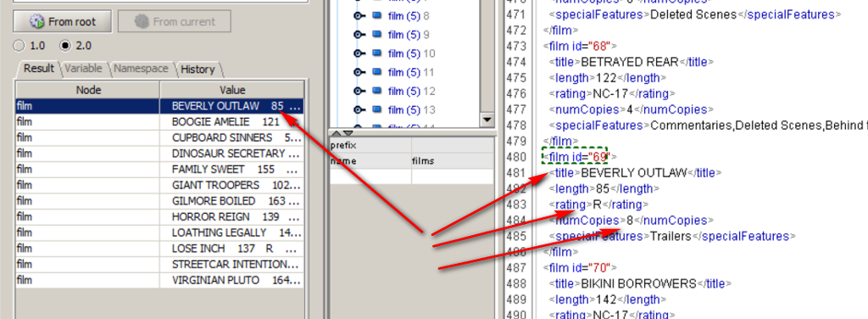Click the element icon of film (5) 12
868x319 pixels.
(x=377, y=91)
